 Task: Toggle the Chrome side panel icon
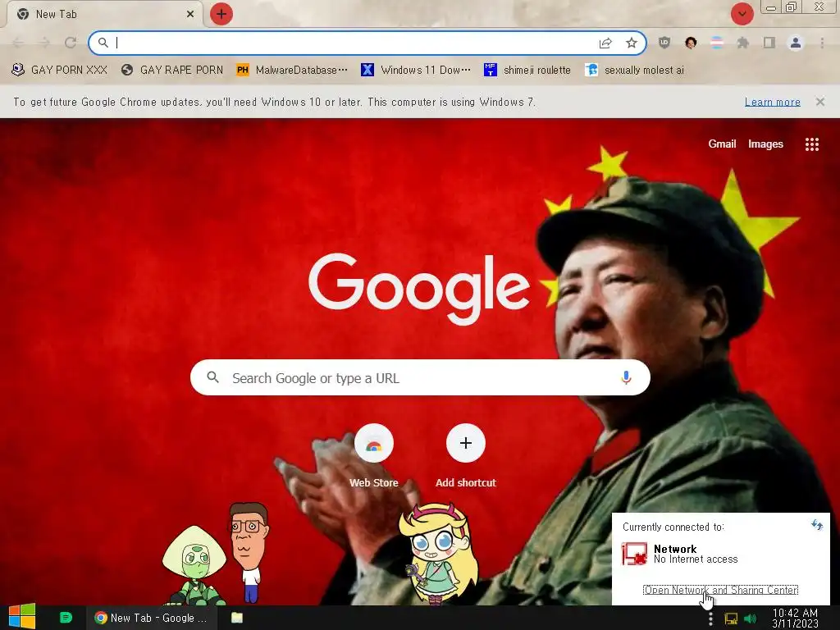(769, 43)
